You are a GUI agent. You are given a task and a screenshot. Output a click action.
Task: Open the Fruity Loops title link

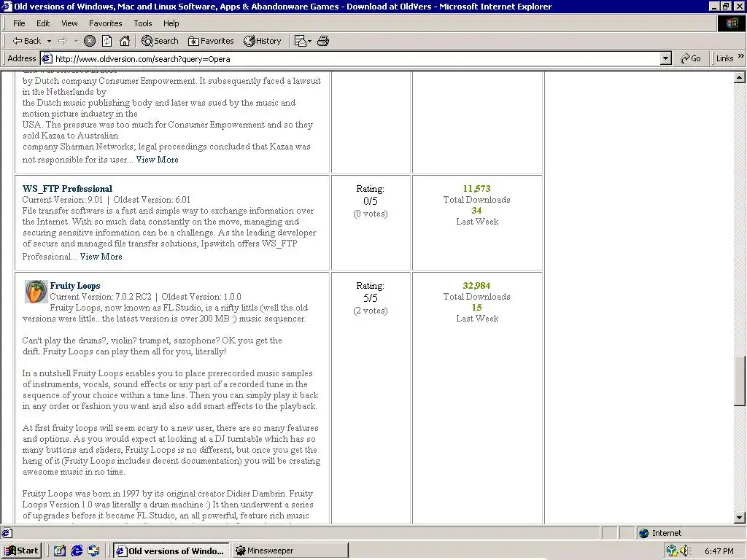(75, 286)
